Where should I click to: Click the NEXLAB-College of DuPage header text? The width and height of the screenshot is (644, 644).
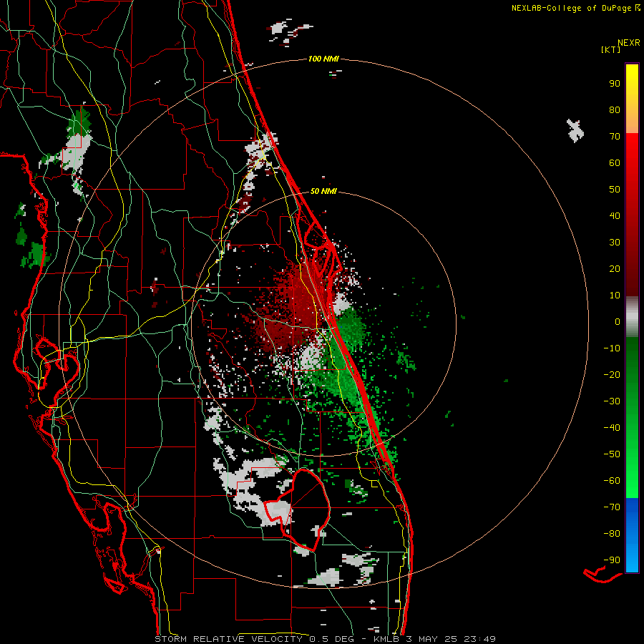571,8
